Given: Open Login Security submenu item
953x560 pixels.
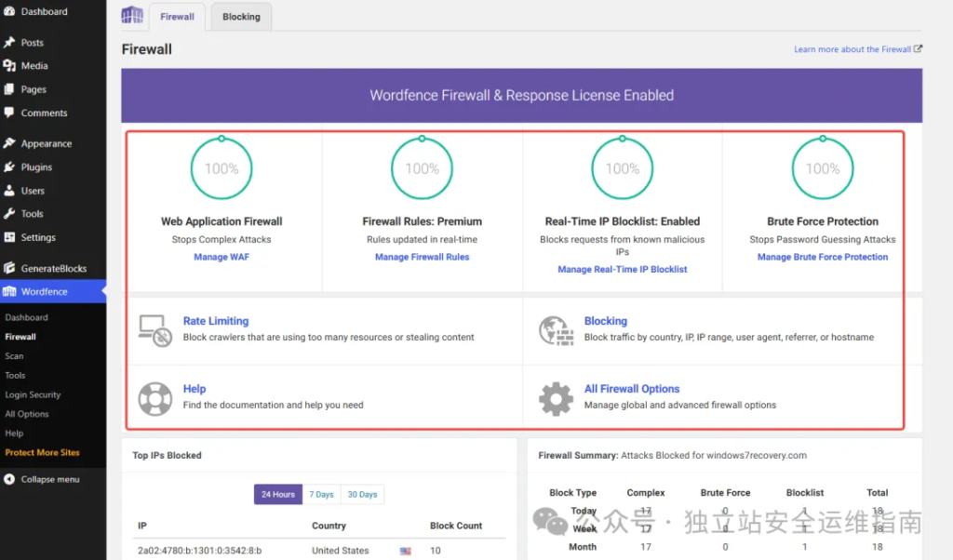Looking at the screenshot, I should [x=33, y=394].
